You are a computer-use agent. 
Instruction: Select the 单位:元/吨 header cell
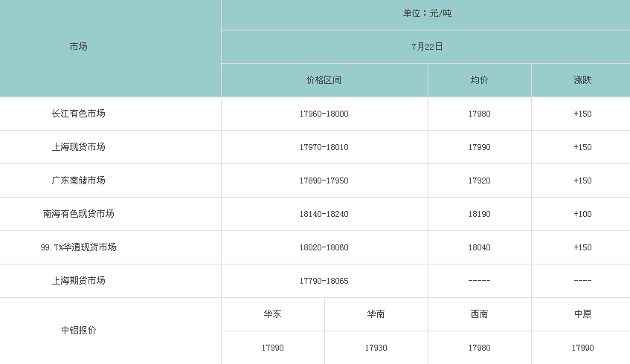coord(427,13)
